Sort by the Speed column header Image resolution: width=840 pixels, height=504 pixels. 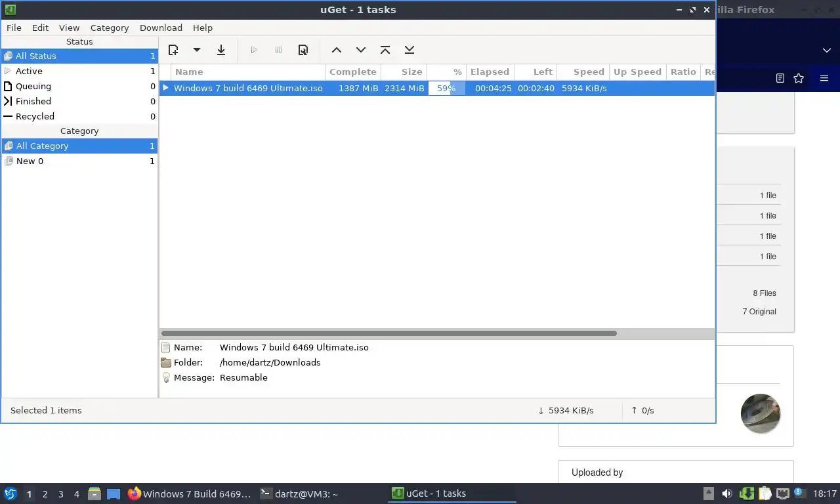(x=583, y=72)
